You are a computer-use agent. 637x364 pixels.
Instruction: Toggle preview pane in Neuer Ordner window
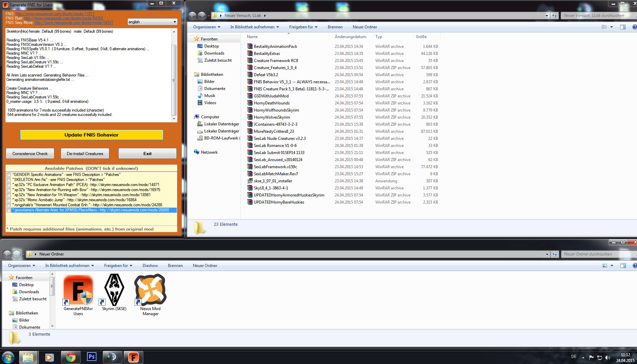pos(623,266)
